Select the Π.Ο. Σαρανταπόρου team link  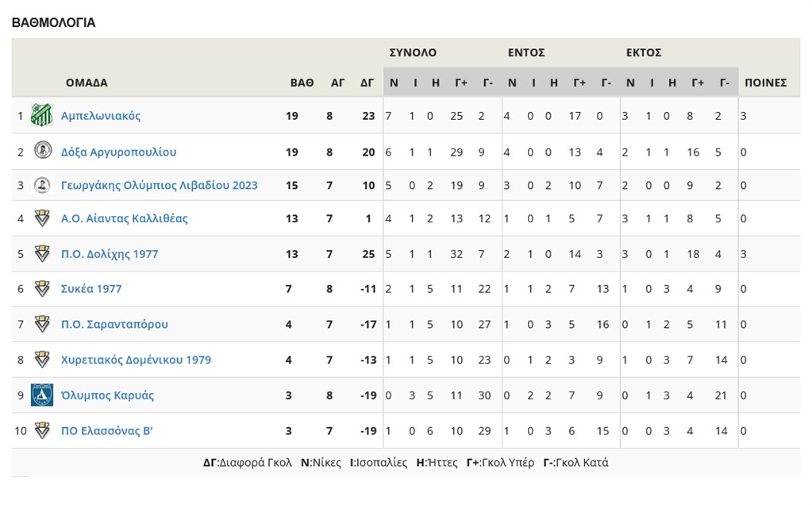tap(114, 324)
